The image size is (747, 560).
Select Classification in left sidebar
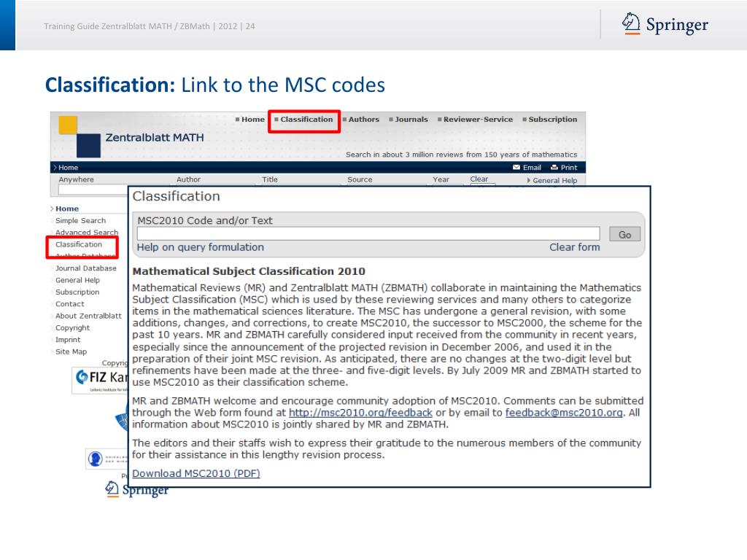(79, 244)
